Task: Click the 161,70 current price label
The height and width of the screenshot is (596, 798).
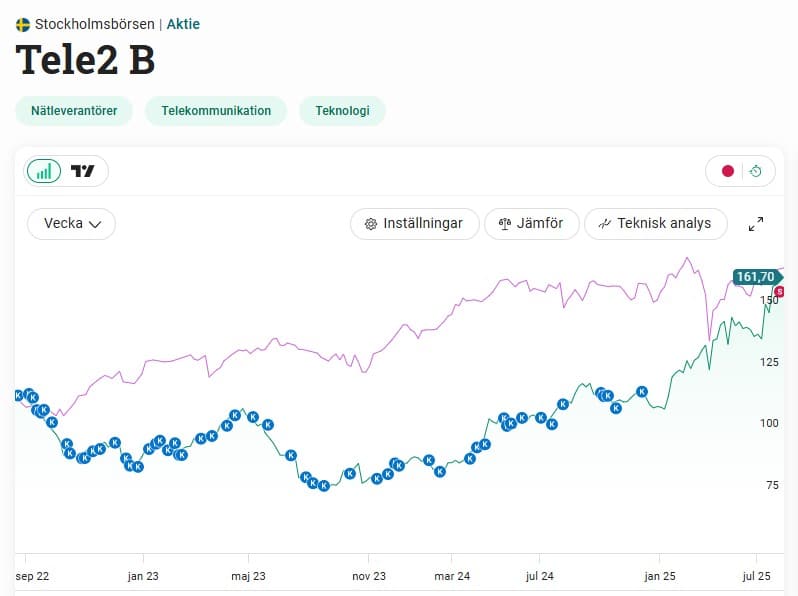Action: tap(754, 277)
